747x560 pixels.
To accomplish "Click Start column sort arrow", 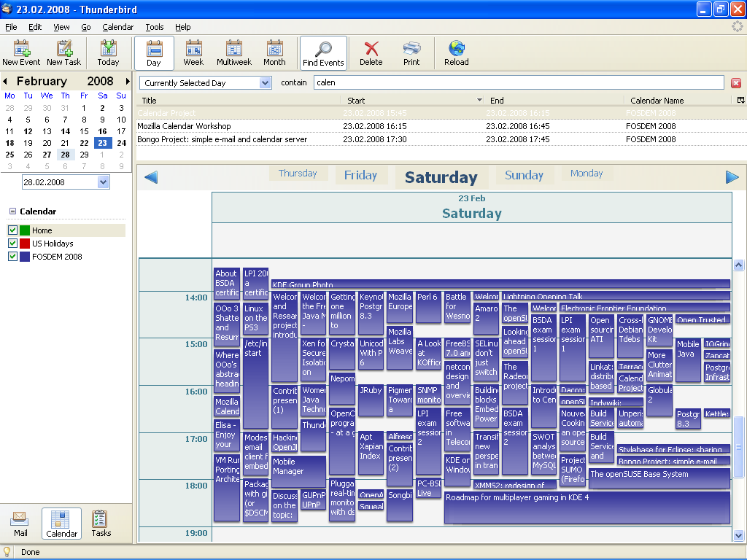I will [479, 100].
